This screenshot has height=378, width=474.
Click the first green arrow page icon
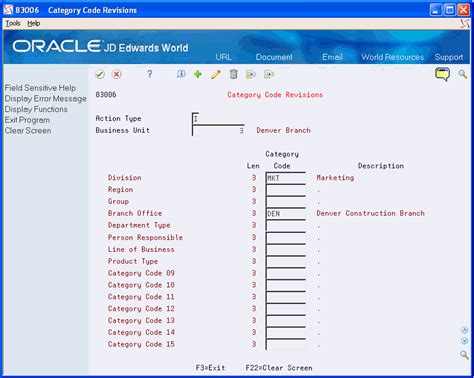(251, 74)
